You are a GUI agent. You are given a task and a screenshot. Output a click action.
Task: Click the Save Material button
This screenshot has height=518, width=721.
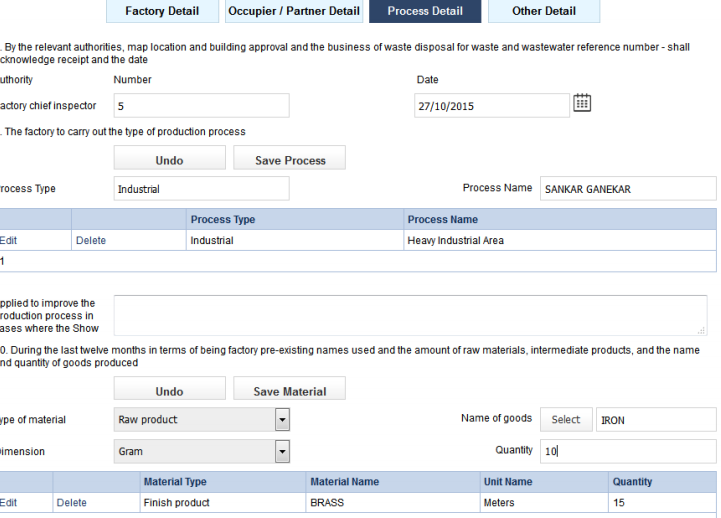(289, 391)
